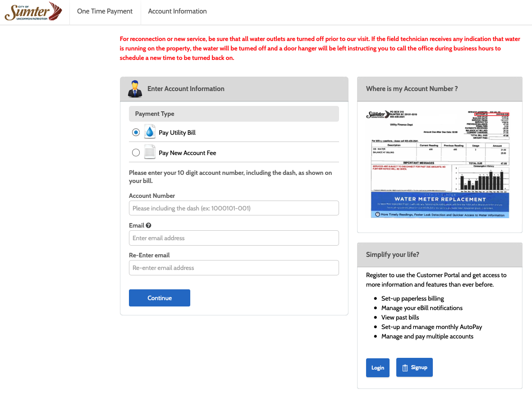Open the Account Information tab
Viewport: 532px width, 393px height.
click(x=178, y=11)
